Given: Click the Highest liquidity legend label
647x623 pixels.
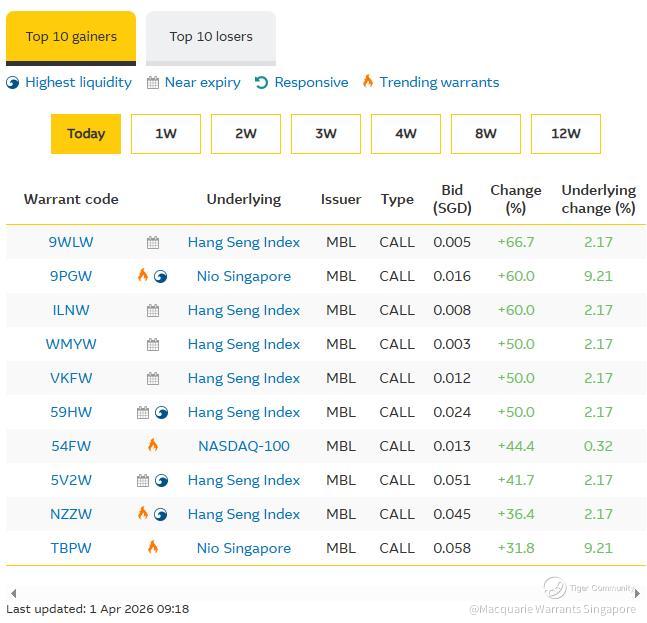Looking at the screenshot, I should (x=78, y=83).
